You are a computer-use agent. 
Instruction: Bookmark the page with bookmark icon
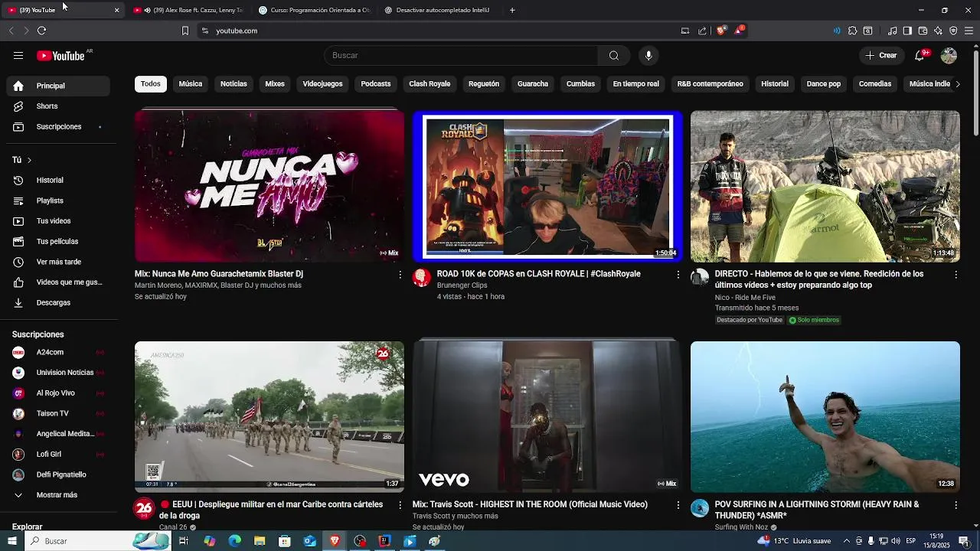coord(185,31)
